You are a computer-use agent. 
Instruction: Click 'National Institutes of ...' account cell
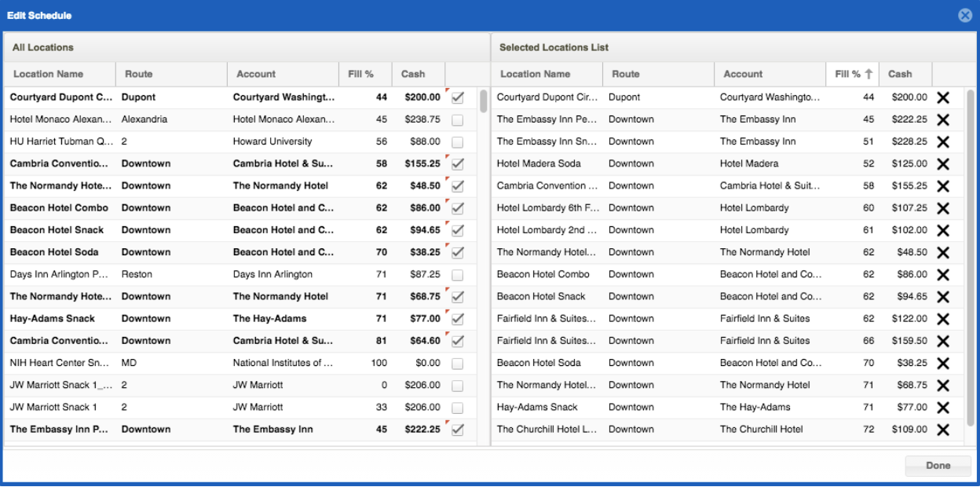tap(283, 363)
